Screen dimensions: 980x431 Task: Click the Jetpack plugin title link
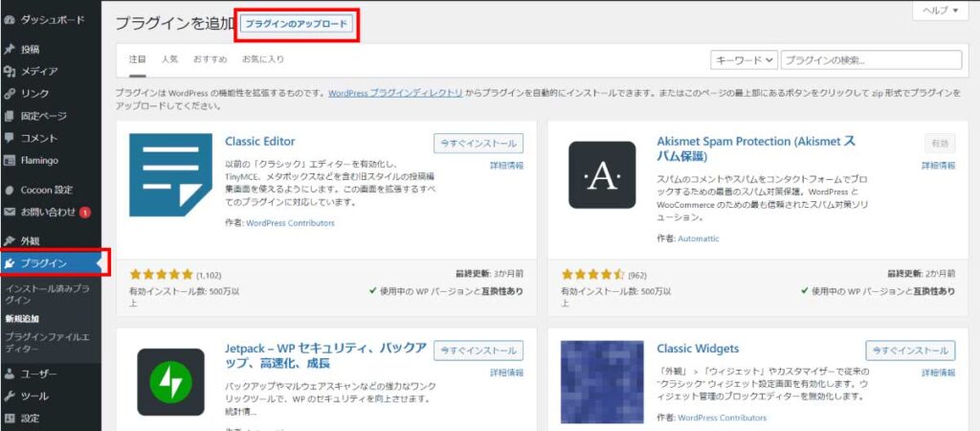326,355
